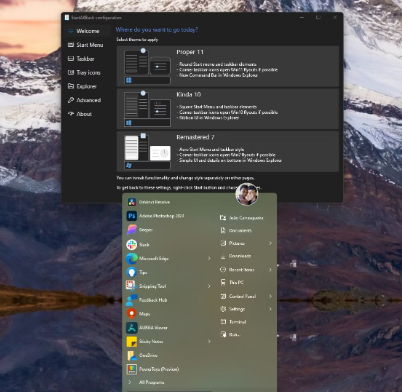Expand the Recent Items submenu arrow
The image size is (402, 392).
click(270, 269)
